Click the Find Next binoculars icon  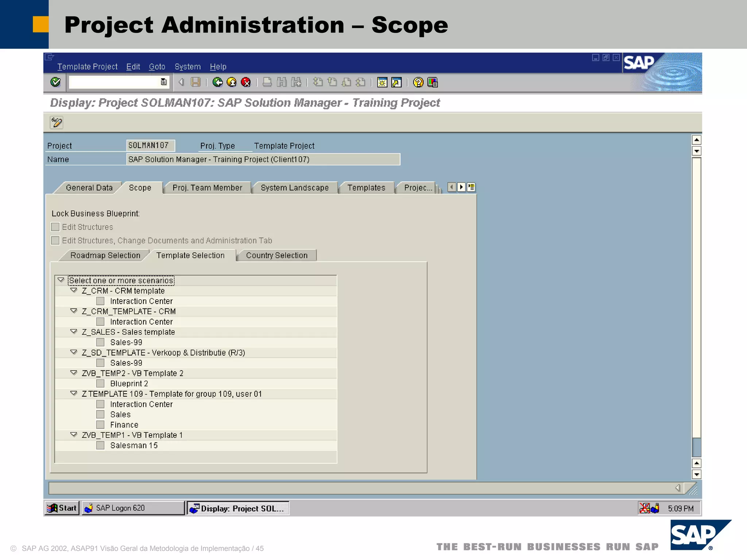click(296, 82)
